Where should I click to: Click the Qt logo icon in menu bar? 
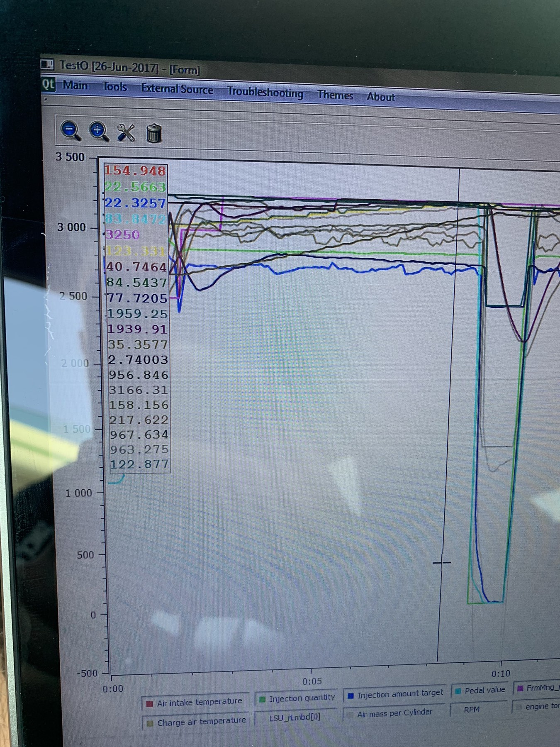point(48,84)
